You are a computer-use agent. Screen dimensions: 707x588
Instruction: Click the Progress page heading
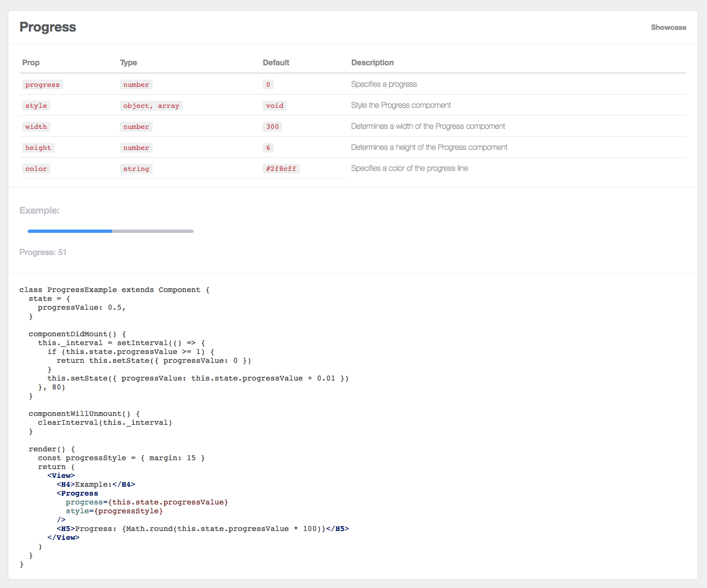tap(48, 27)
